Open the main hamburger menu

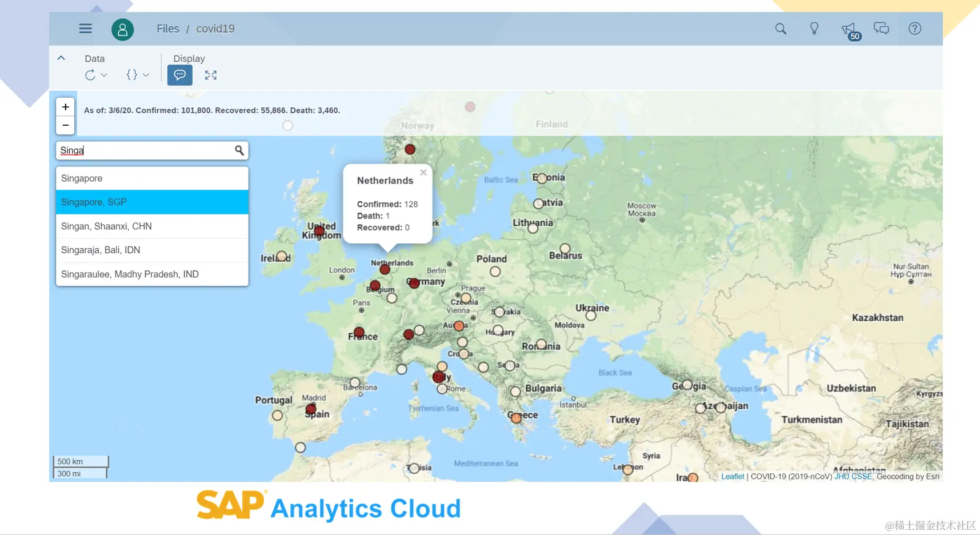tap(86, 29)
